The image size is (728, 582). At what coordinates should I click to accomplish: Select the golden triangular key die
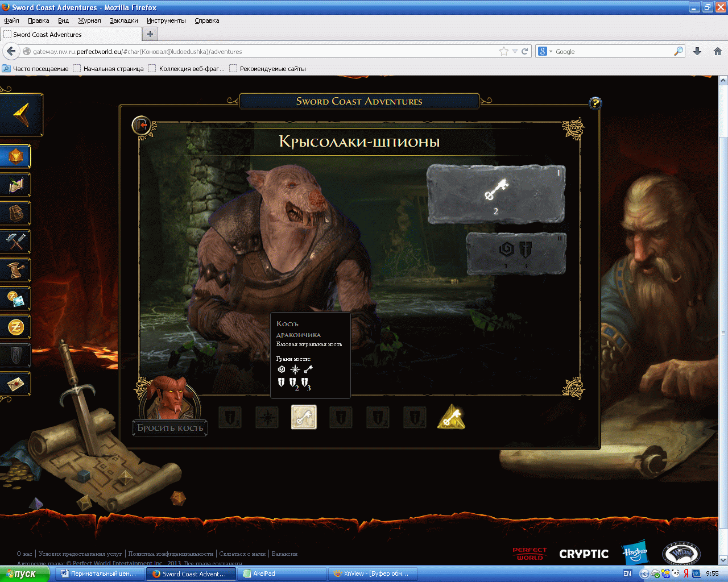pos(451,418)
